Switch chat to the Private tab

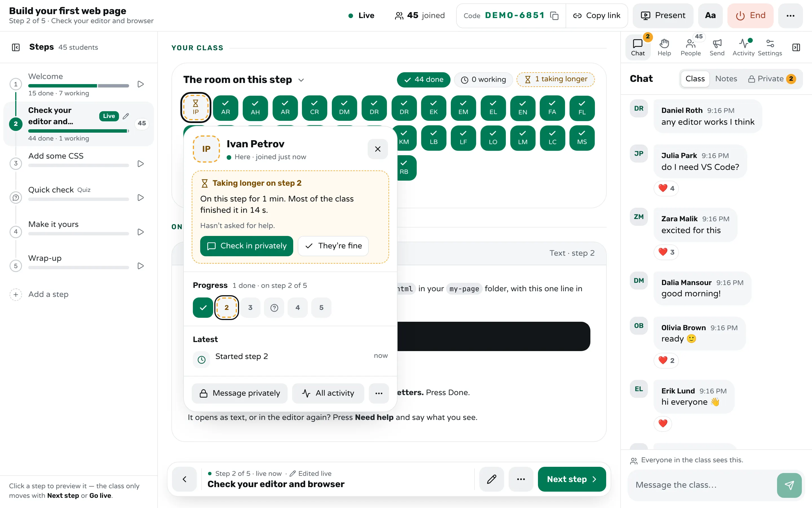click(772, 79)
